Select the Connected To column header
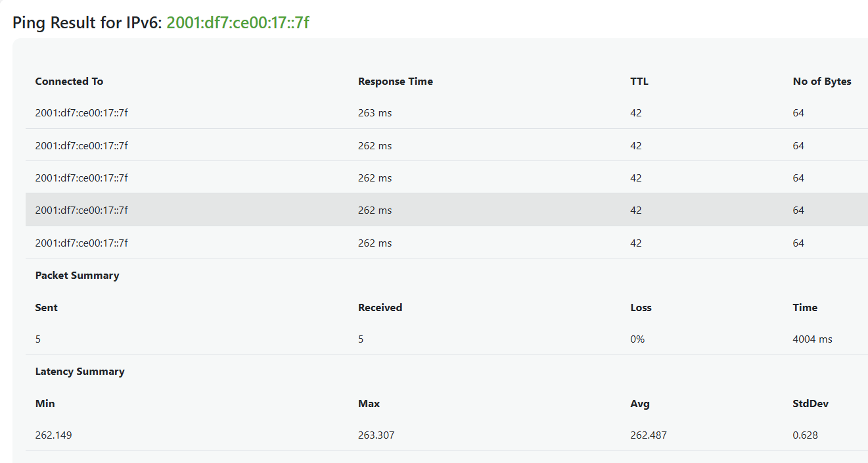Image resolution: width=868 pixels, height=463 pixels. tap(69, 82)
